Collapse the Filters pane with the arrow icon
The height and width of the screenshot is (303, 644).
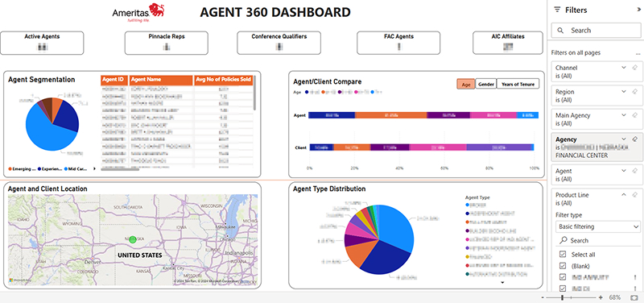pyautogui.click(x=638, y=10)
